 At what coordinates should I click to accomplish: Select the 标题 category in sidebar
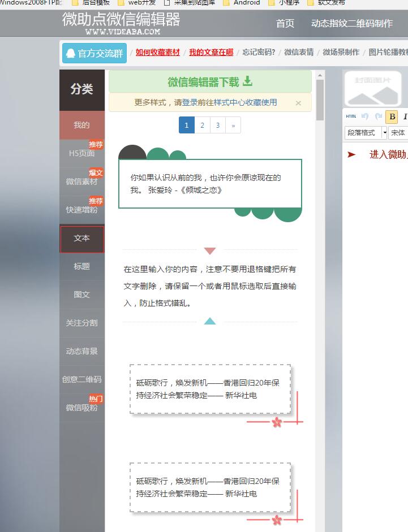pos(82,266)
